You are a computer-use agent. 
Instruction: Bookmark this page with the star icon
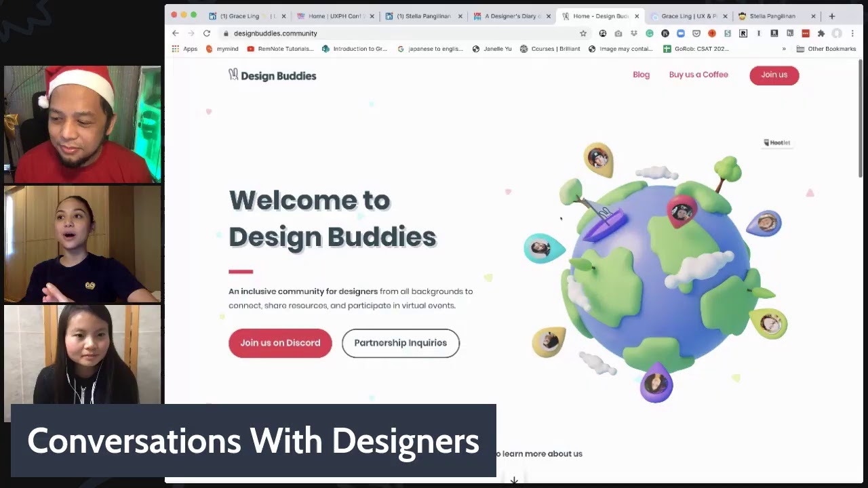coord(583,33)
